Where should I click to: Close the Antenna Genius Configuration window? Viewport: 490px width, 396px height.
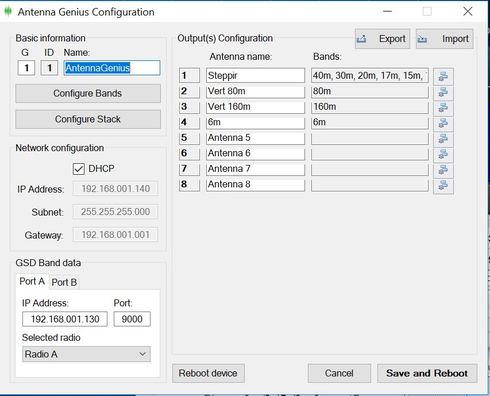[468, 11]
